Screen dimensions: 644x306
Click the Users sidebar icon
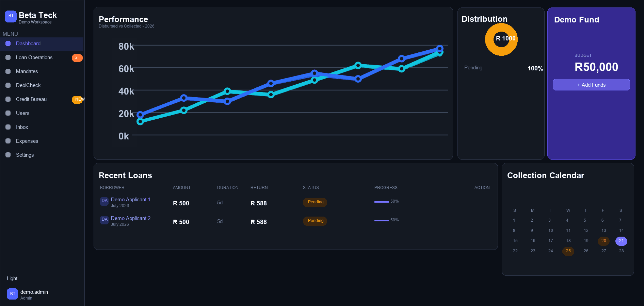8,113
